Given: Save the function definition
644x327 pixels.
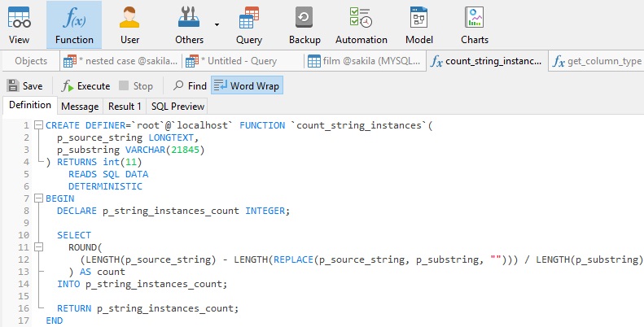Looking at the screenshot, I should tap(25, 85).
